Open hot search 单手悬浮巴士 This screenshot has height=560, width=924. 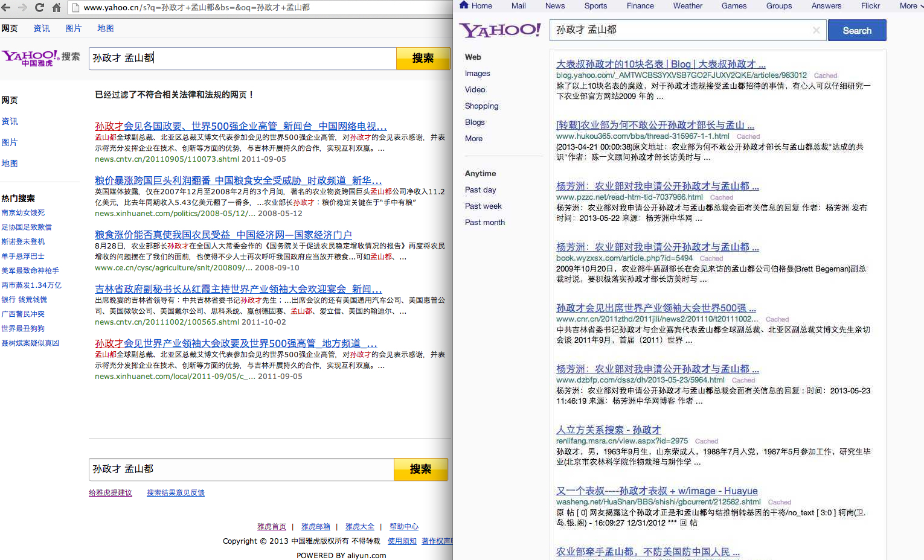coord(23,256)
